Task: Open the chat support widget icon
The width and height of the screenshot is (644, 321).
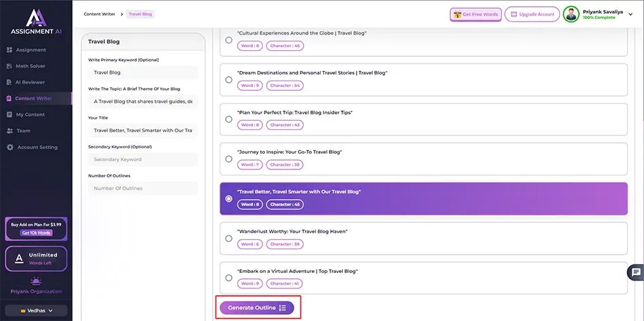Action: click(636, 272)
